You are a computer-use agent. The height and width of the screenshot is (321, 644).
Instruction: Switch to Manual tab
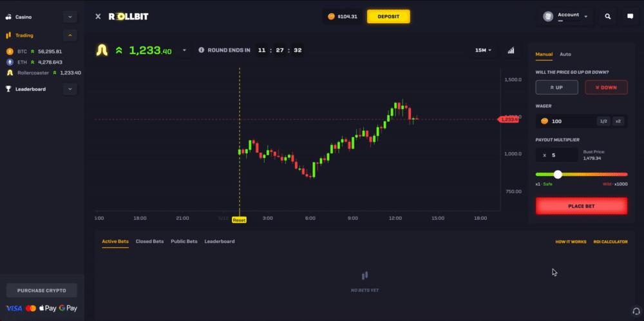pos(544,54)
